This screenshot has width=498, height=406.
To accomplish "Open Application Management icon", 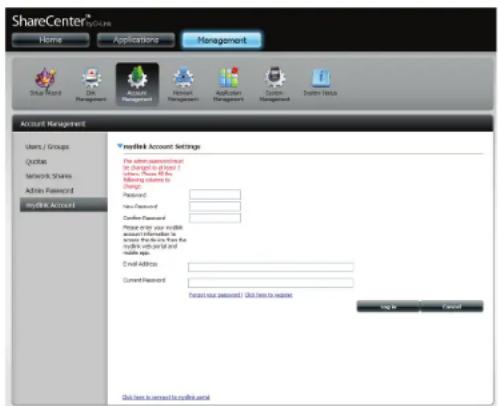I will click(x=229, y=84).
